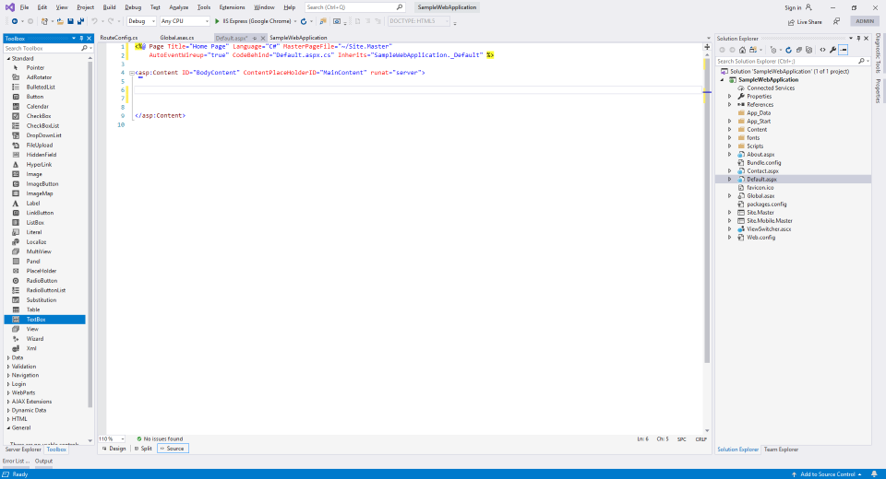Expand the References node in Solution Explorer
This screenshot has height=479, width=886.
coord(729,104)
